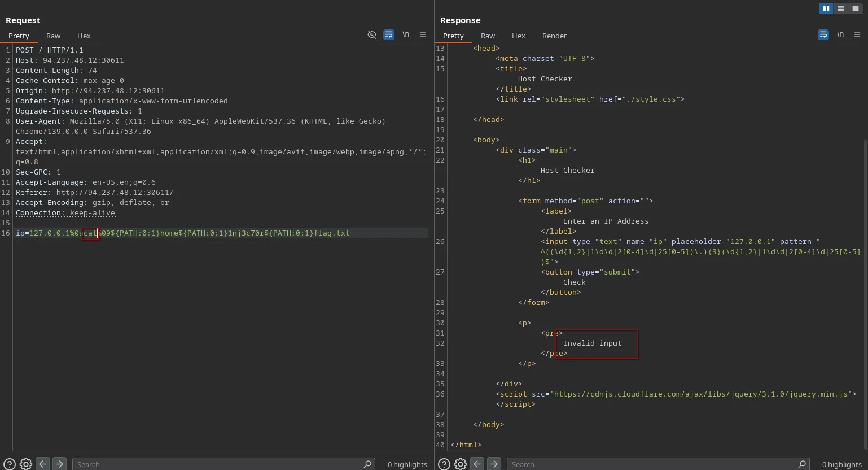Click the 'Request' panel heading

[x=23, y=20]
